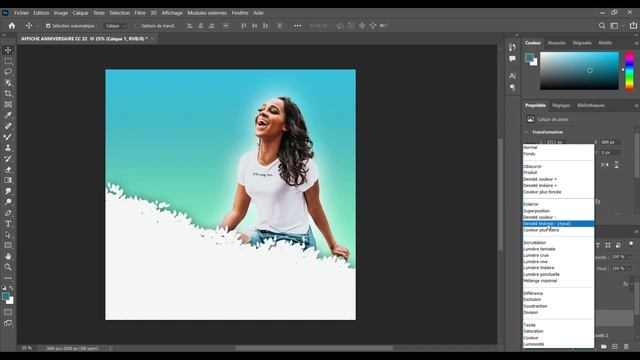Open the Filtre menu
This screenshot has width=640, height=360.
click(140, 13)
